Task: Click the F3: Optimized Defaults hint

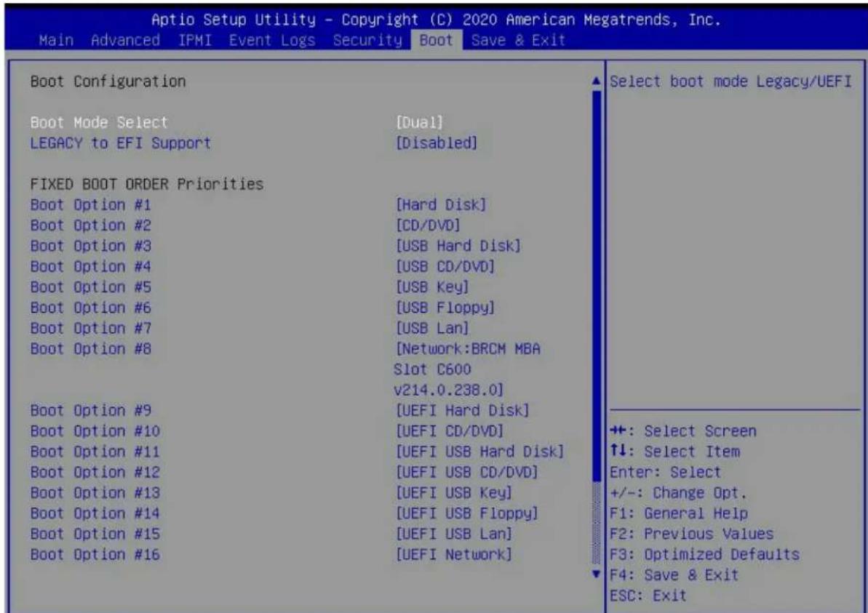Action: click(x=705, y=554)
